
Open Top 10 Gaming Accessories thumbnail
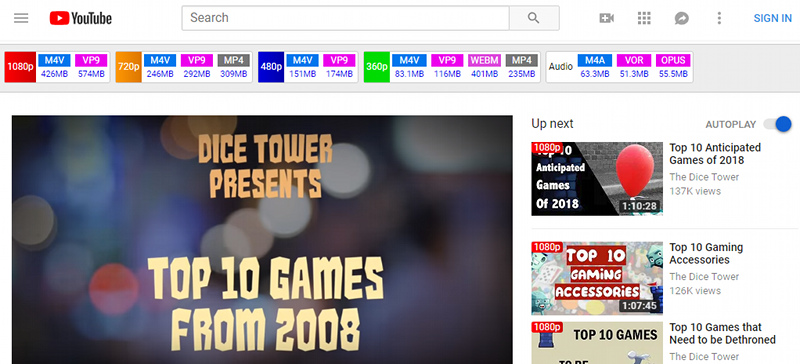597,278
